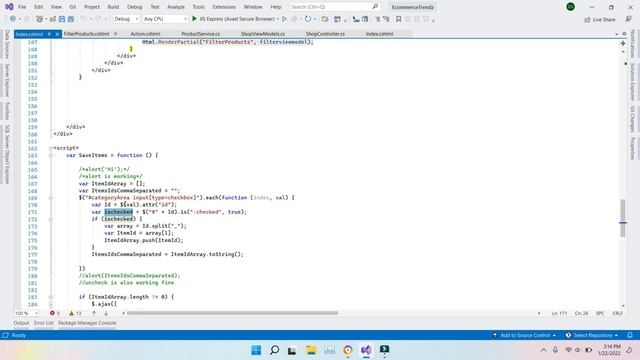Open Windows Search from the taskbar
Screen dimensions: 640x360
point(275,350)
